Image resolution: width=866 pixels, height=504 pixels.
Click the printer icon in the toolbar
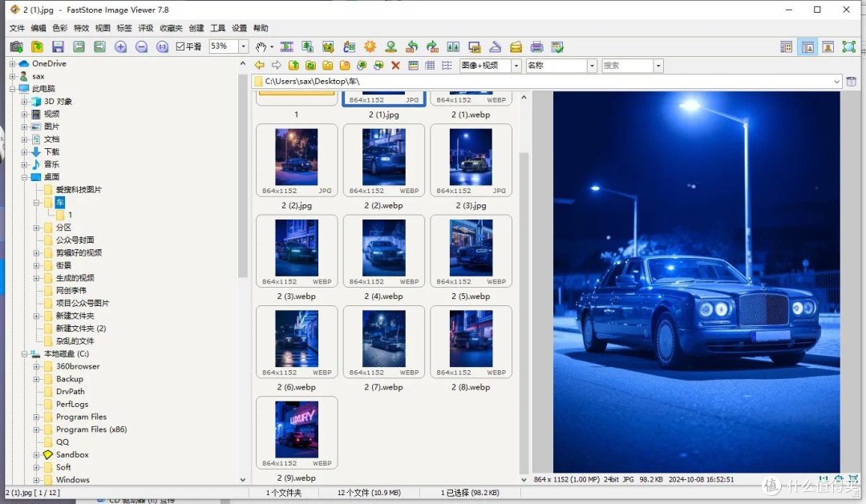pyautogui.click(x=537, y=47)
